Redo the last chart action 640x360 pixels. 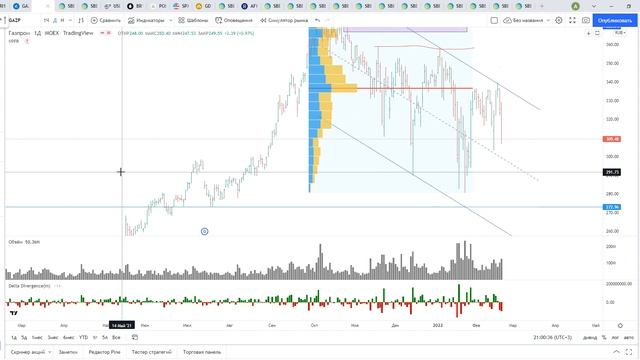tap(327, 20)
